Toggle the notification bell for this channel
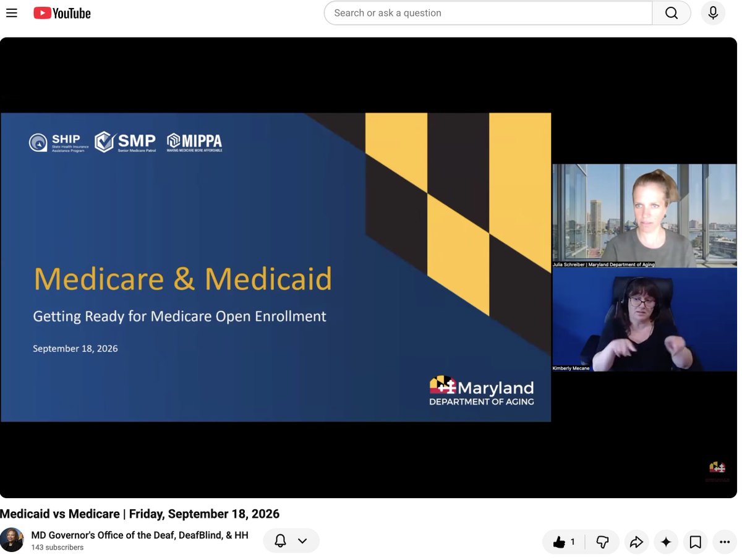Screen dimensions: 742x560 pos(280,541)
